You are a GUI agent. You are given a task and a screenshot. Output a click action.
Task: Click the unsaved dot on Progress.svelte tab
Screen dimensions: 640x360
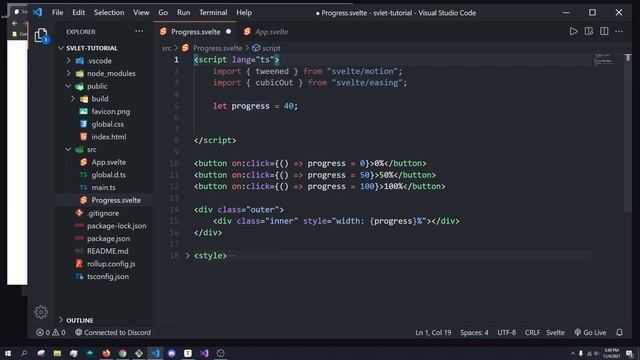(229, 31)
